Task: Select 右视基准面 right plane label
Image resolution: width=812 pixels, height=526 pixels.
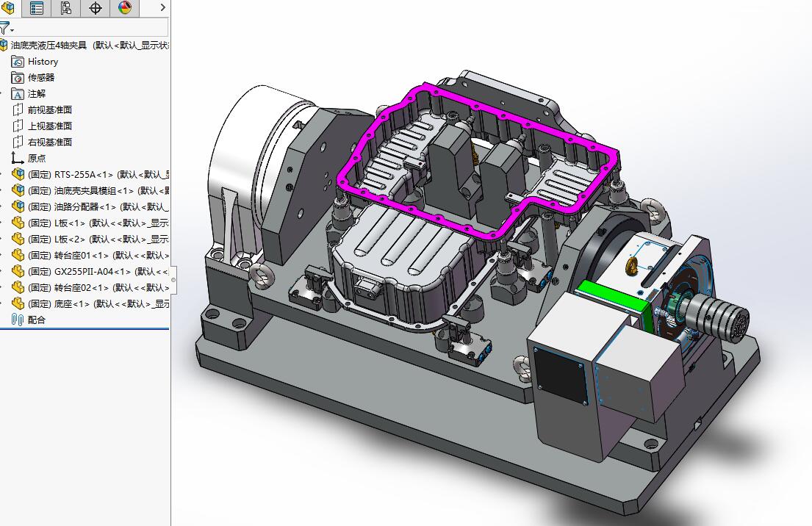Action: tap(50, 142)
